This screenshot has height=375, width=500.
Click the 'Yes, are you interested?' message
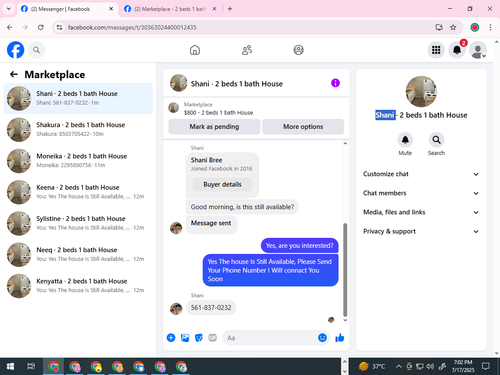coord(299,246)
